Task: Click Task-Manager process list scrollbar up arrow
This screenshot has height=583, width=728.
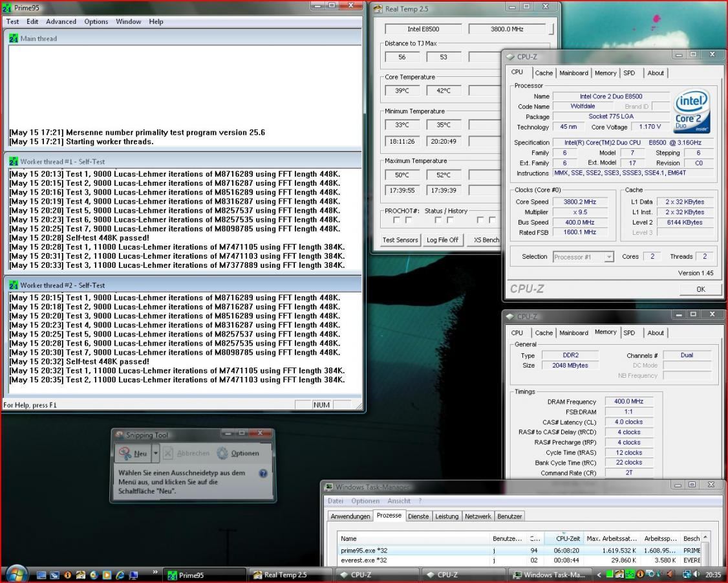Action: (x=706, y=538)
